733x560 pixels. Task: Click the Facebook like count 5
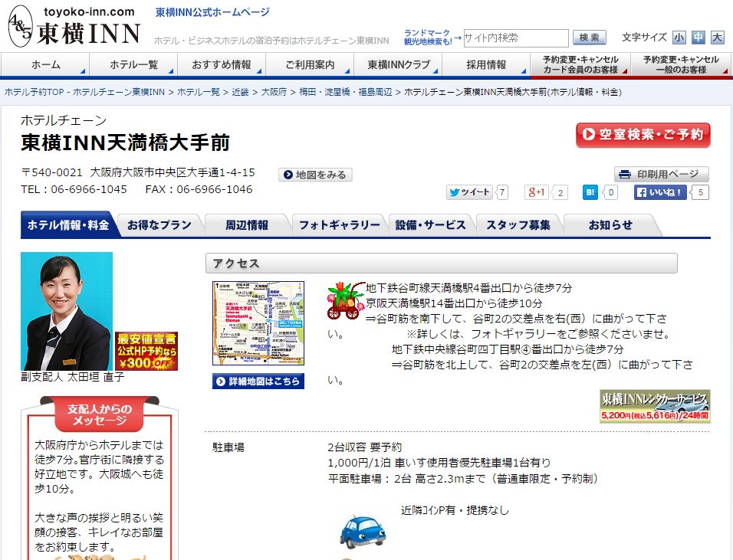pyautogui.click(x=700, y=192)
